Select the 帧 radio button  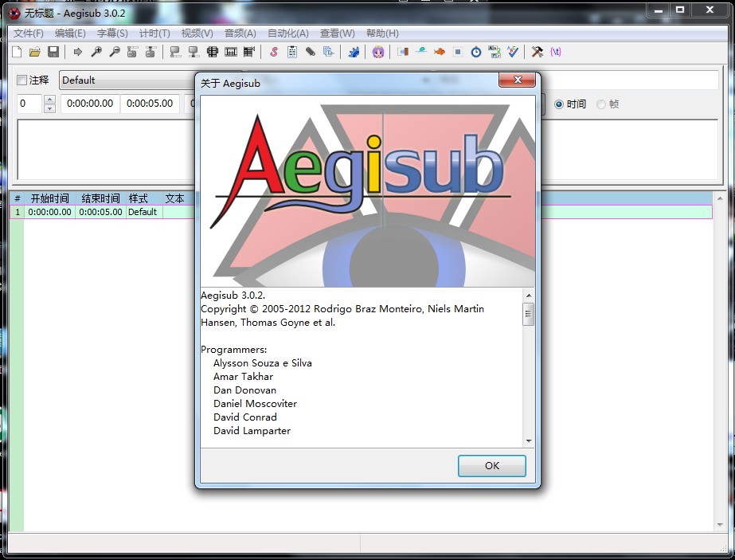pos(601,104)
